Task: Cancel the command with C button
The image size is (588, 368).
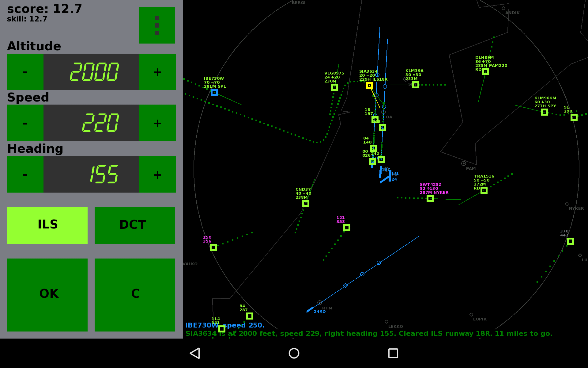Action: tap(135, 295)
